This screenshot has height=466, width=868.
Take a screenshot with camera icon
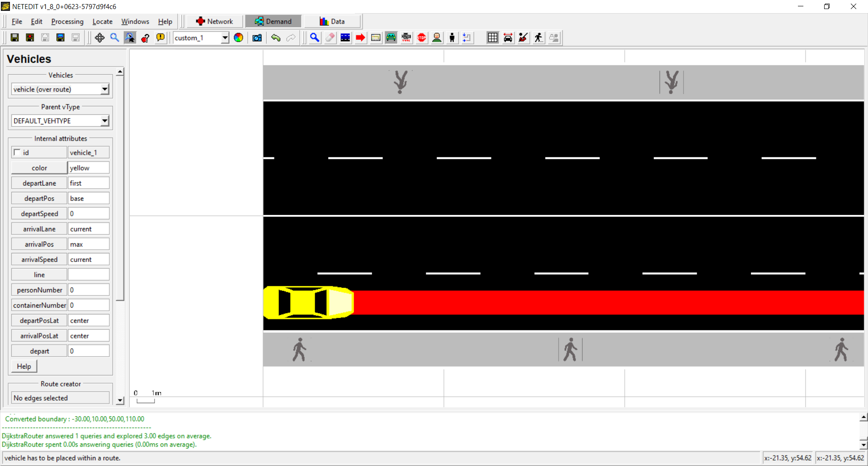[x=257, y=38]
